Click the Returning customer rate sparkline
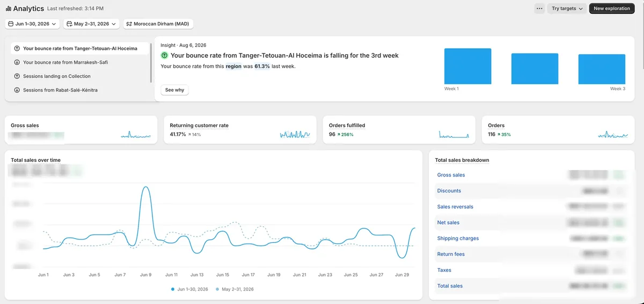Screen dimensions: 644x304 [x=295, y=135]
